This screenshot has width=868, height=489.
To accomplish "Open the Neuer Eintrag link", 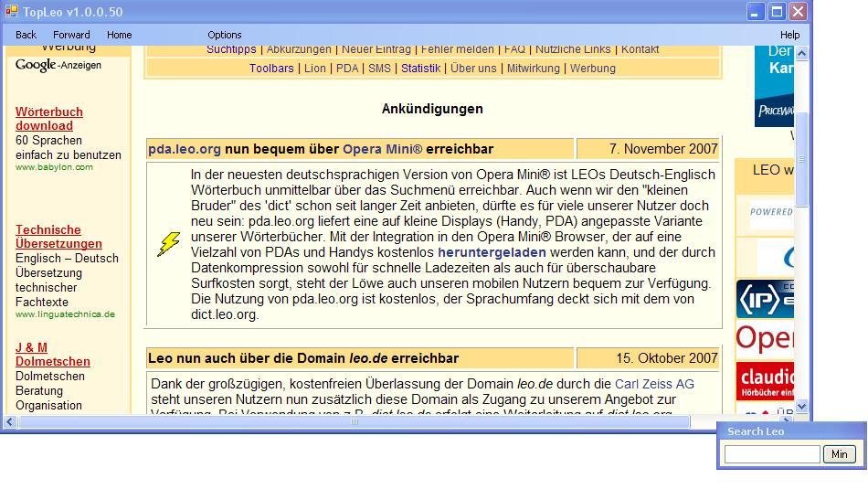I will pos(376,49).
